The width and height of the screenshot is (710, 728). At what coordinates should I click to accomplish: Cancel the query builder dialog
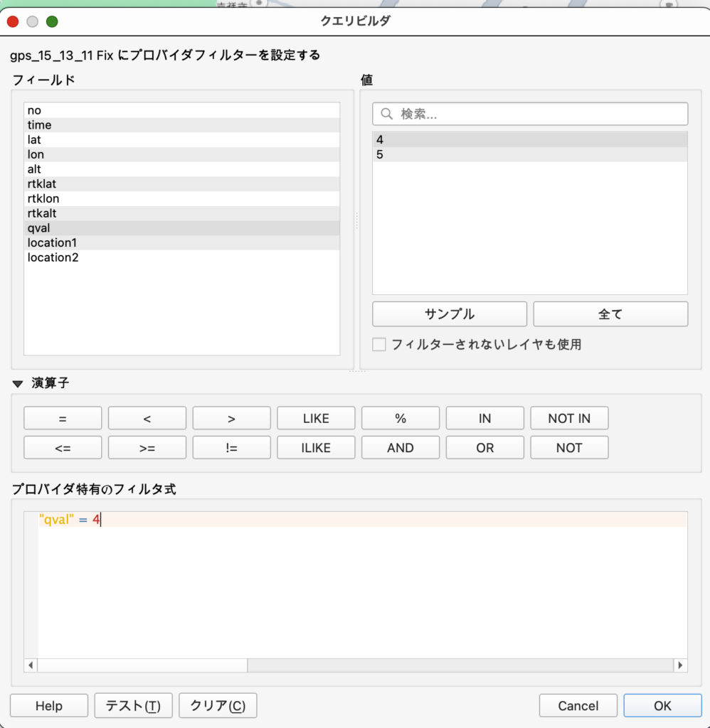click(578, 706)
